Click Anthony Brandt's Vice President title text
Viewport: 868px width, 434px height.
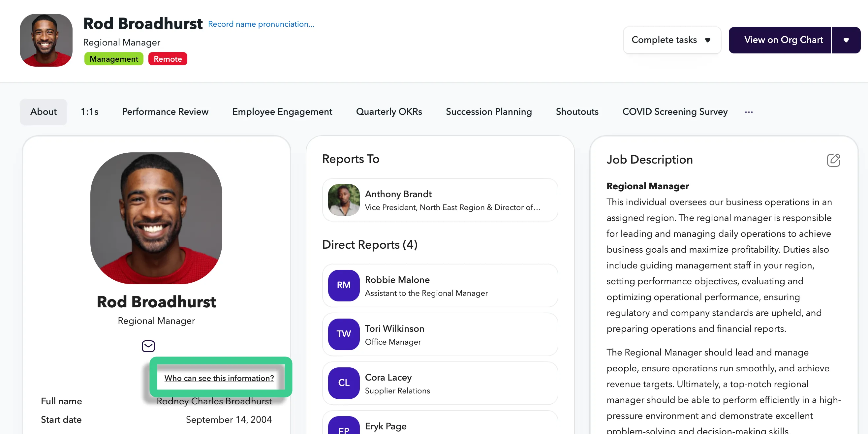pos(452,207)
